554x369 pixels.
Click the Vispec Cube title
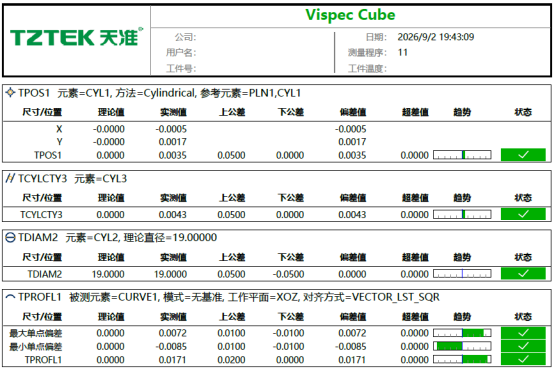(x=350, y=15)
